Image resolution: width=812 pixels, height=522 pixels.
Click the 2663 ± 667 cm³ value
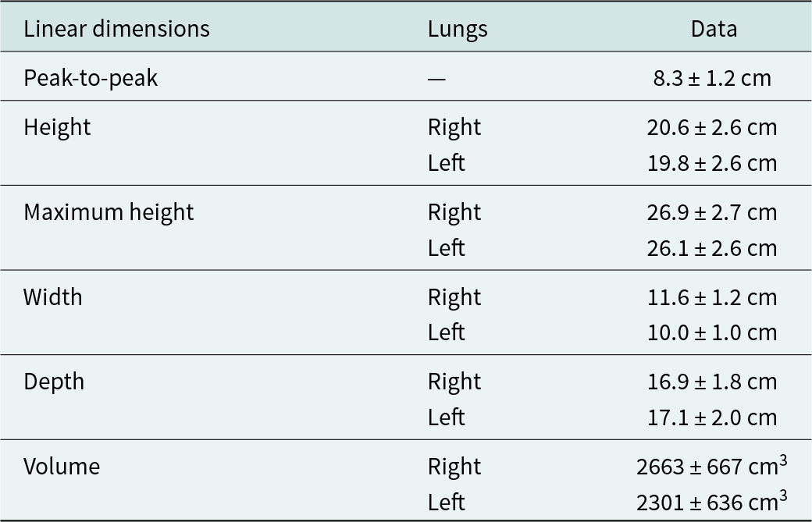(712, 466)
